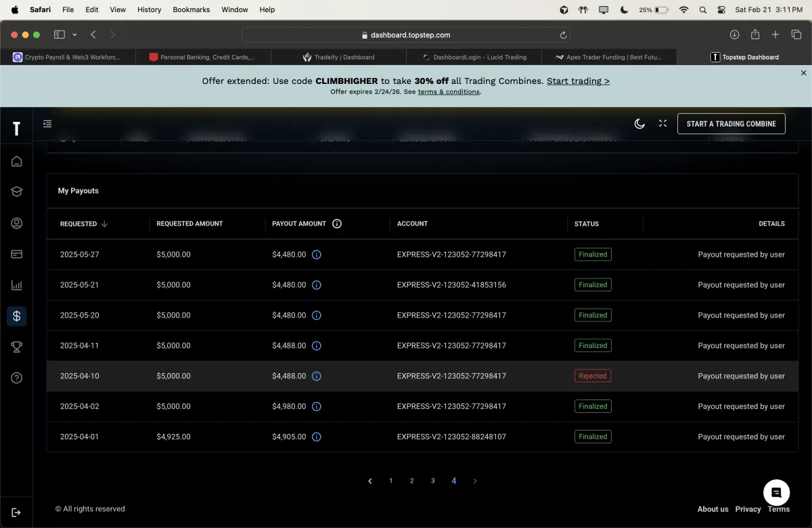Viewport: 812px width, 528px height.
Task: Open the trophy icon in the sidebar
Action: 17,347
